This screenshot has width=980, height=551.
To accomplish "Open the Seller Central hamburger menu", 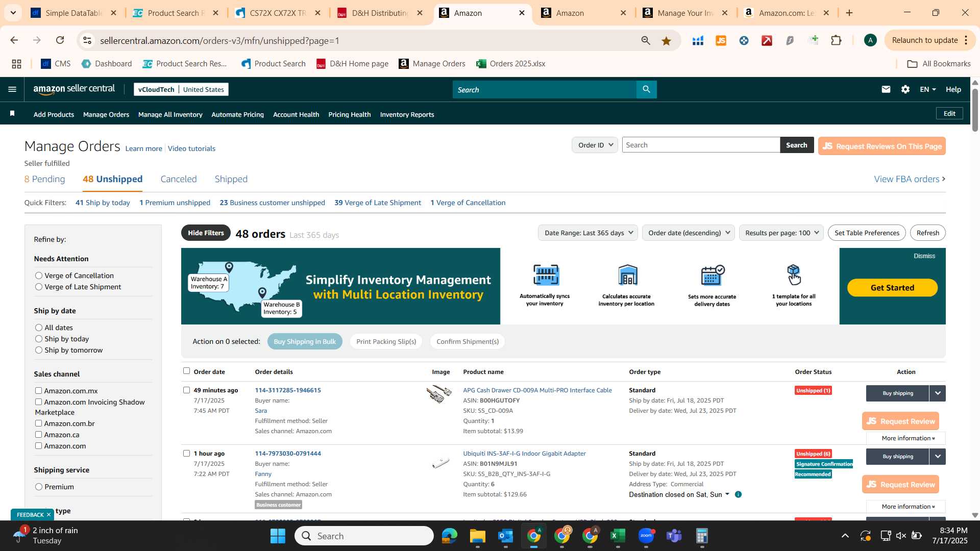I will pos(12,89).
